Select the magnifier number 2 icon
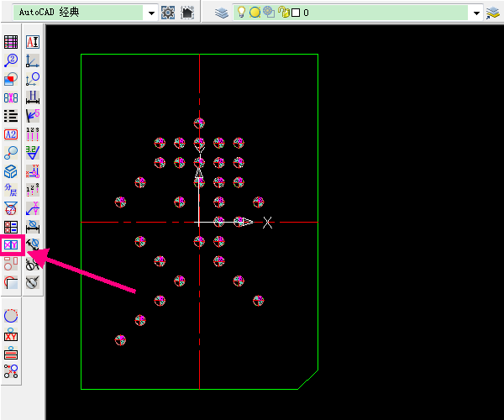 pos(11,60)
